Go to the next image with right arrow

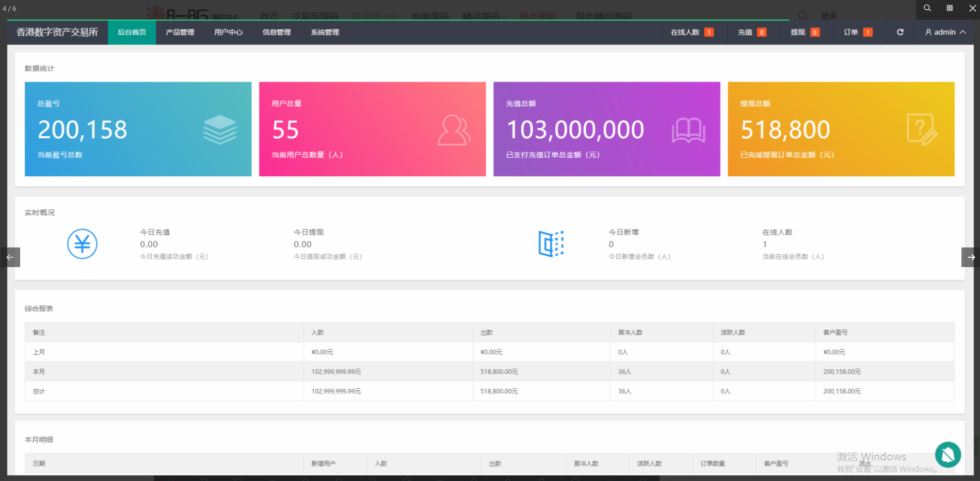[971, 257]
